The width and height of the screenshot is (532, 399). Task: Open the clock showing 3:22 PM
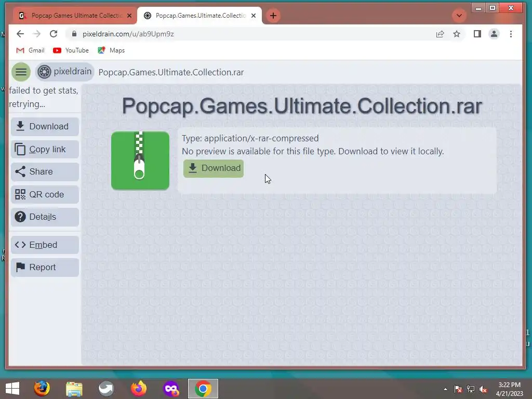tap(509, 389)
